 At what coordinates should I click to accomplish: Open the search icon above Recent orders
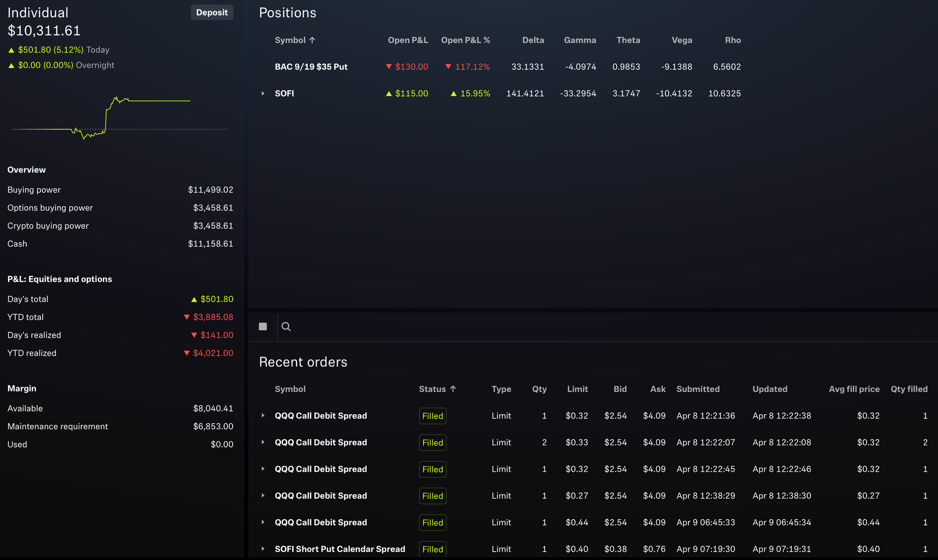286,327
